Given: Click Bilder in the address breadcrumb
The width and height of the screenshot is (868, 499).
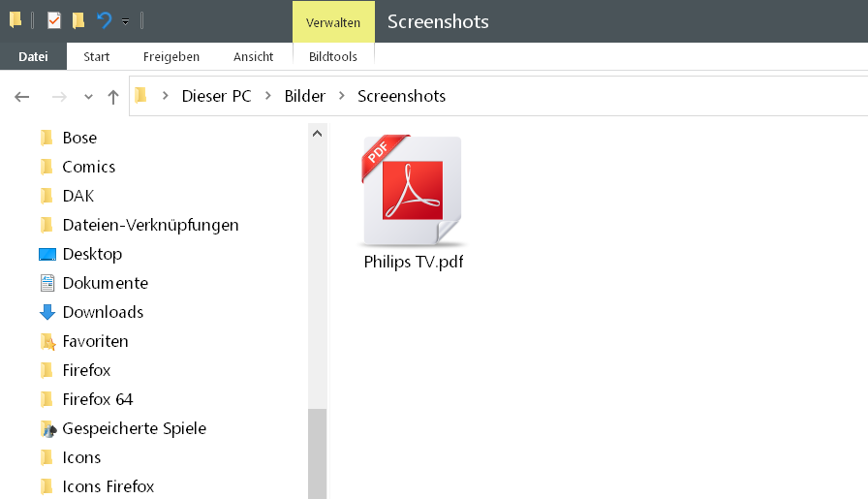Looking at the screenshot, I should pyautogui.click(x=305, y=96).
